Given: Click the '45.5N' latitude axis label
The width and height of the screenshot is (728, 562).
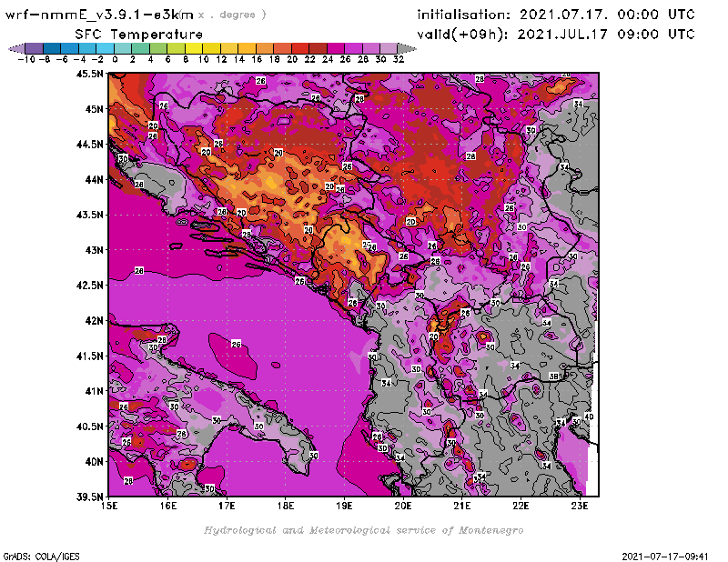Looking at the screenshot, I should click(89, 74).
